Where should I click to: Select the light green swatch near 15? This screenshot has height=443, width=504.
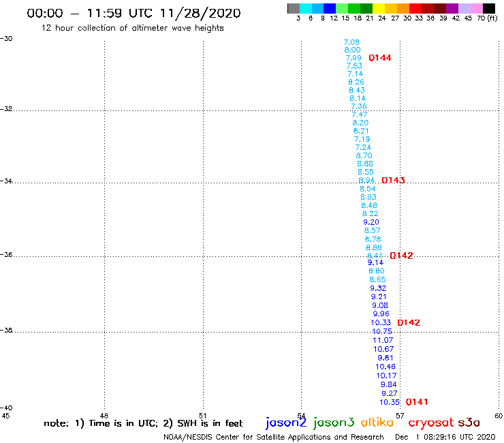342,8
